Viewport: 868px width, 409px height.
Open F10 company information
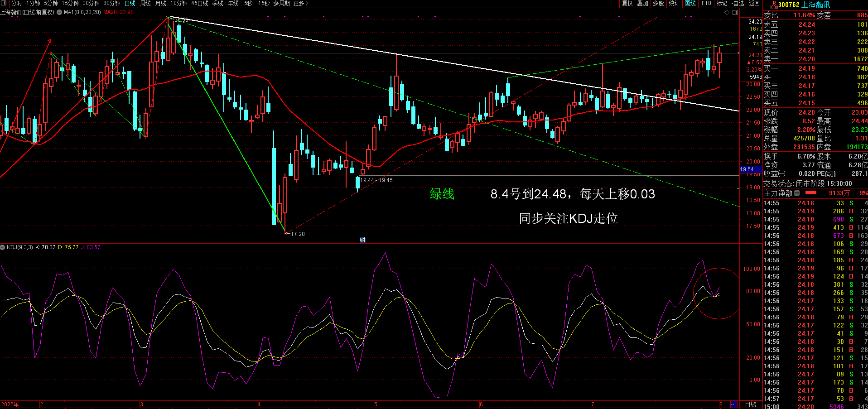tap(706, 3)
